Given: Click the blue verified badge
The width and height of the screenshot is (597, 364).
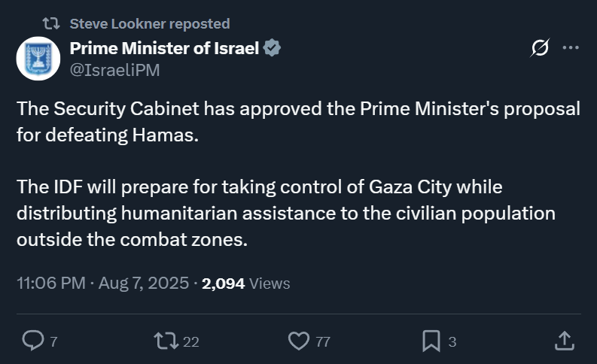Looking at the screenshot, I should pos(272,48).
